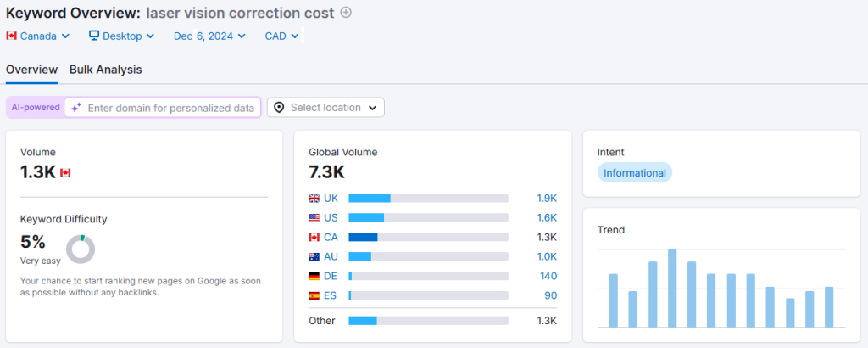Click the US volume value 1.6K
The width and height of the screenshot is (868, 348).
pos(546,217)
